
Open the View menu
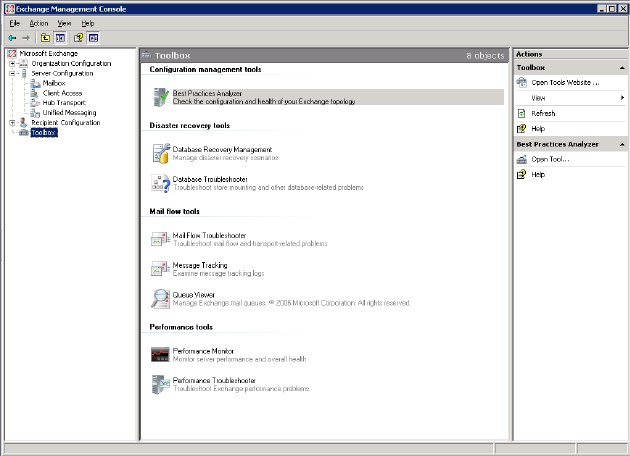pyautogui.click(x=64, y=23)
